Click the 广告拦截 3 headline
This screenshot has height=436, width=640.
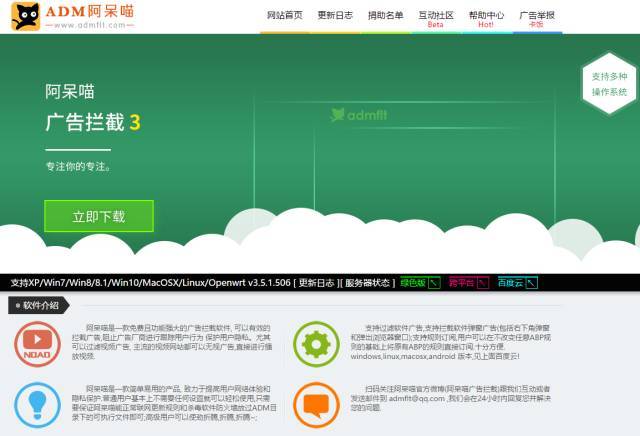point(93,122)
